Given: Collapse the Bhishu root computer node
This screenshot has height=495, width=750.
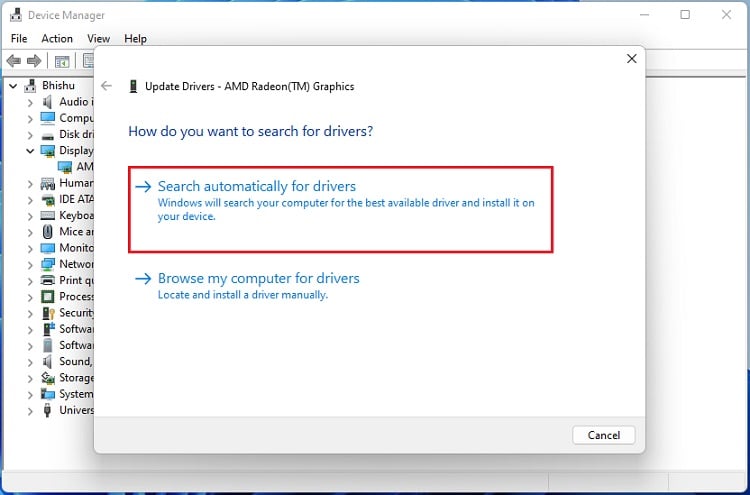Looking at the screenshot, I should [x=13, y=86].
